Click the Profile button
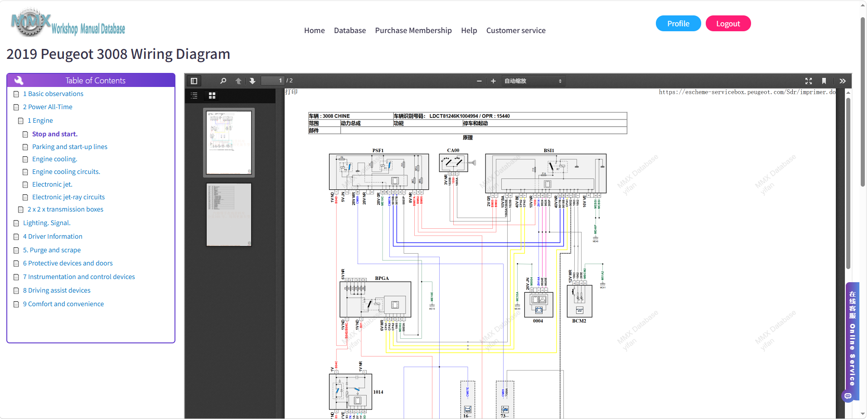 [x=679, y=24]
